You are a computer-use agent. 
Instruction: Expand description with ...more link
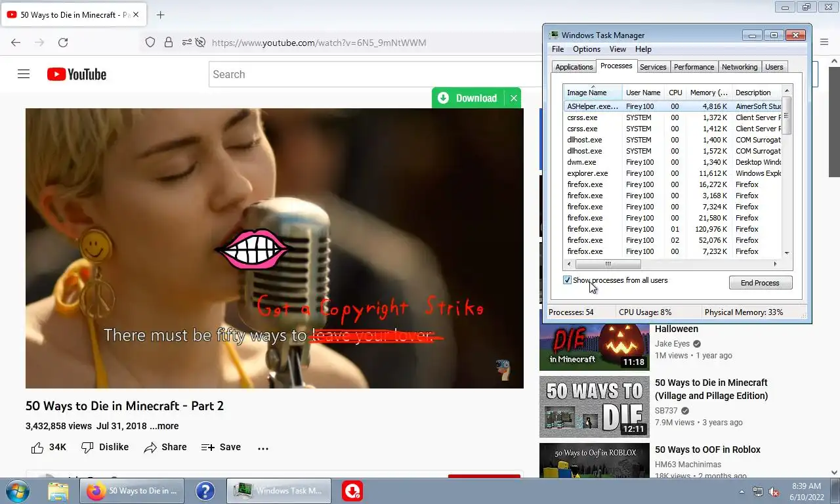tap(164, 426)
